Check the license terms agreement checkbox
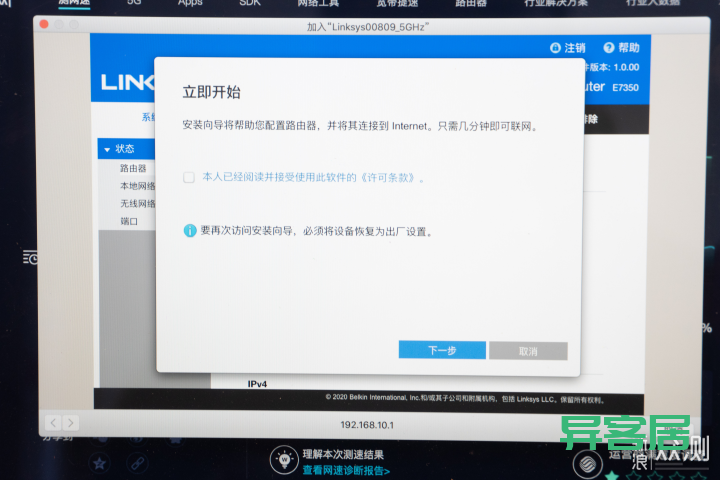 pyautogui.click(x=189, y=177)
